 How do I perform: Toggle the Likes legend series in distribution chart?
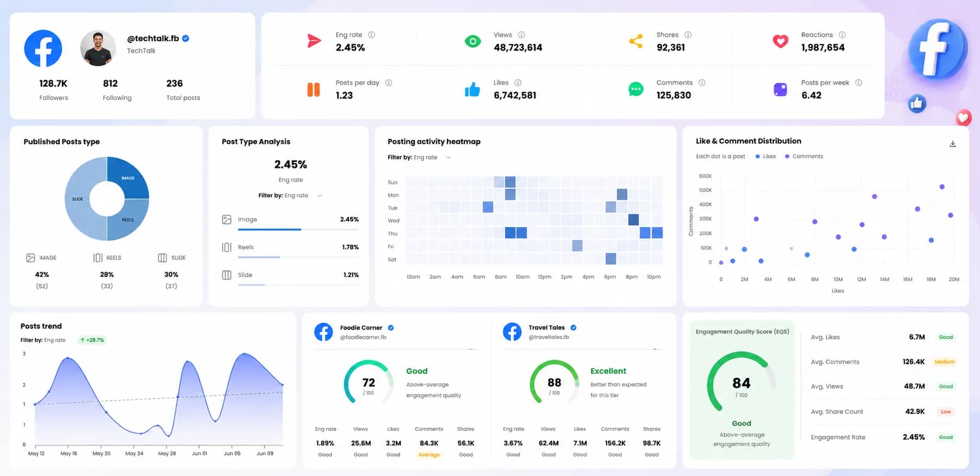coord(765,156)
